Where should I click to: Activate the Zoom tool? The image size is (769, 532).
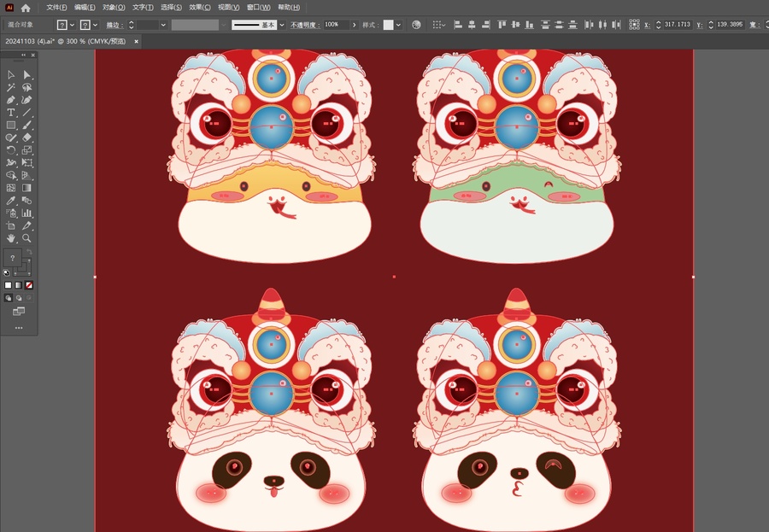(x=27, y=238)
